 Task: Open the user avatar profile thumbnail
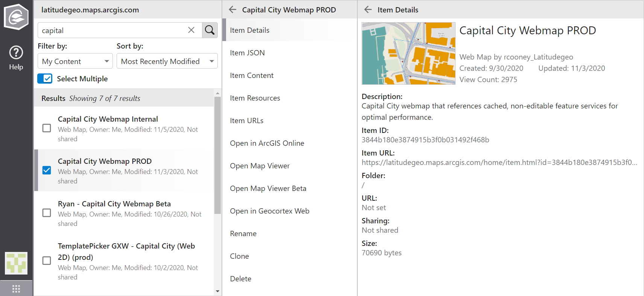click(16, 263)
